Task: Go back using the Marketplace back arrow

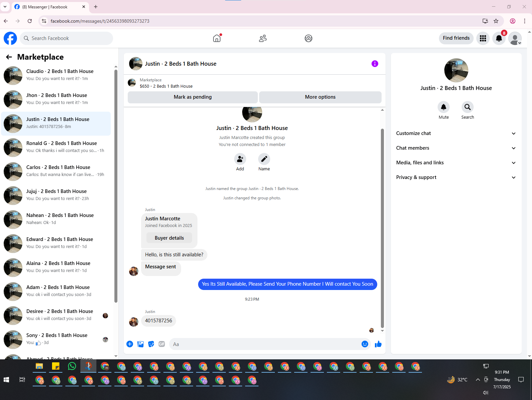Action: coord(9,57)
